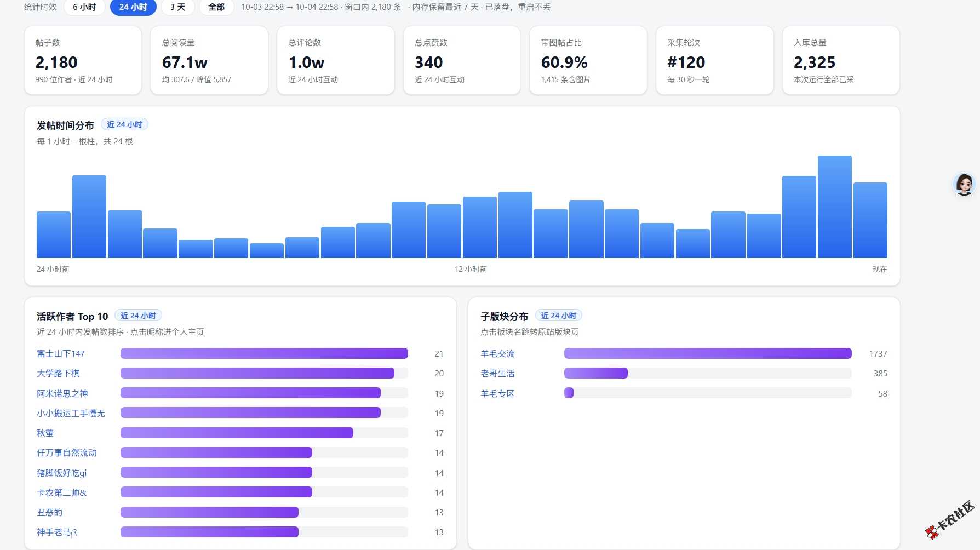
Task: Click the floating avatar assistant icon
Action: pos(964,185)
